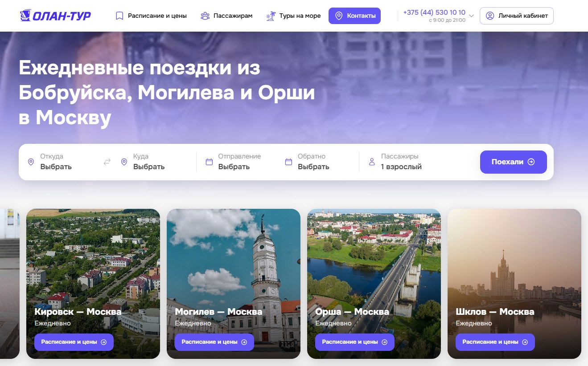Open Расписание и цены menu item

pos(151,16)
